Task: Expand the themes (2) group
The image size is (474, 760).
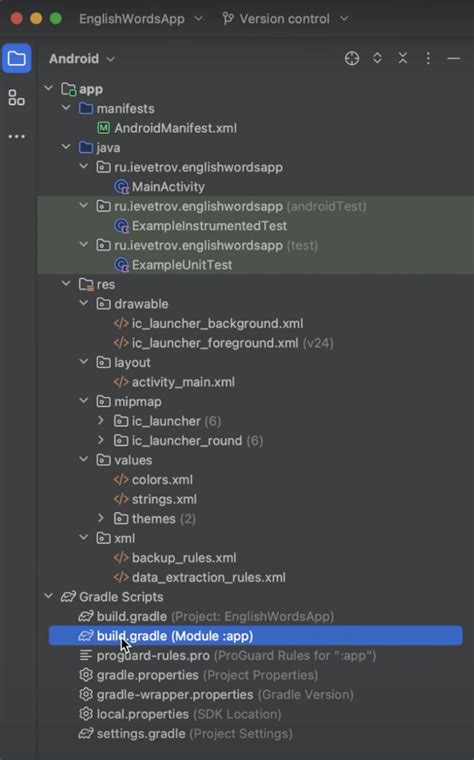Action: (101, 519)
